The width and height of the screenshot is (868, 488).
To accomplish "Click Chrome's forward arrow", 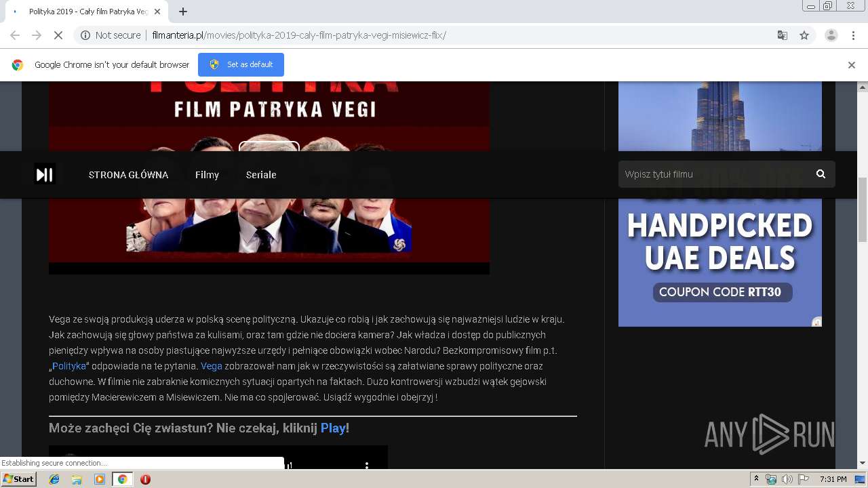I will tap(37, 35).
